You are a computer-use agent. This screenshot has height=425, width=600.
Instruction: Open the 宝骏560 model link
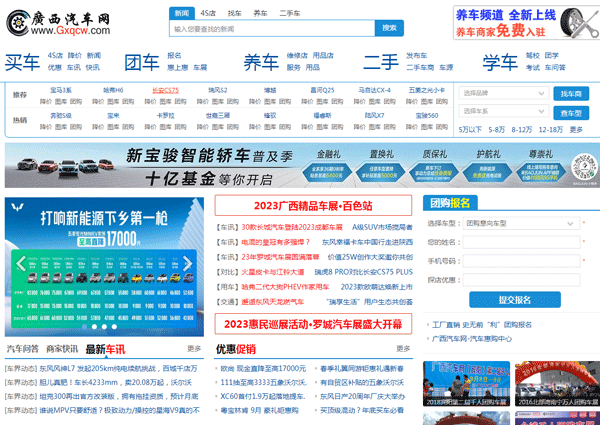click(x=427, y=116)
